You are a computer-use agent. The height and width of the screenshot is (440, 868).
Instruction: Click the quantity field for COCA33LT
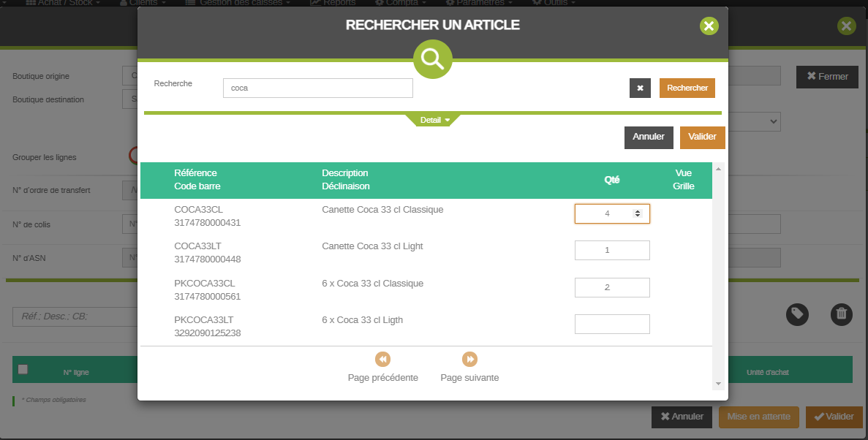(x=612, y=250)
